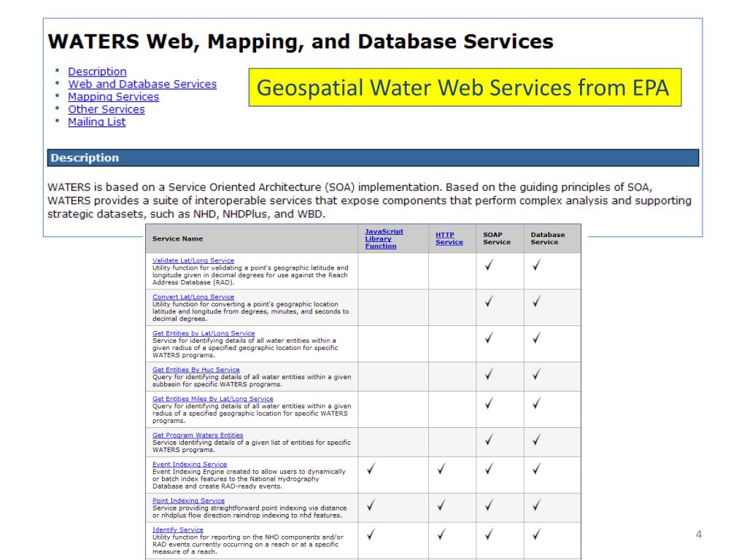Open JavaScript Library Function column header link

tap(384, 238)
